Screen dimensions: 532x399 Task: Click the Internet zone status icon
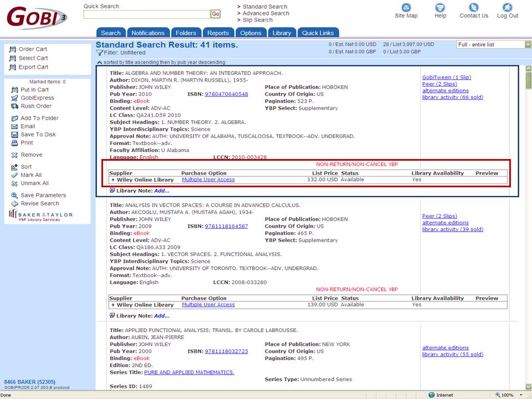pyautogui.click(x=432, y=395)
